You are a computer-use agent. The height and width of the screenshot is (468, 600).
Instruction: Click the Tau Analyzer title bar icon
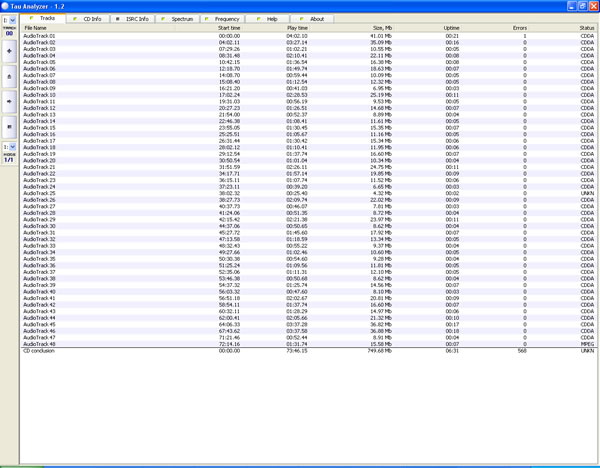pyautogui.click(x=6, y=6)
